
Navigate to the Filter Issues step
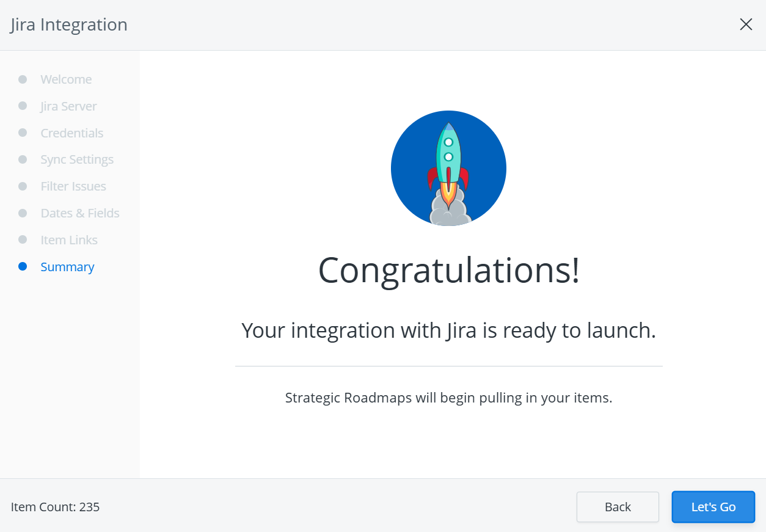(x=73, y=186)
